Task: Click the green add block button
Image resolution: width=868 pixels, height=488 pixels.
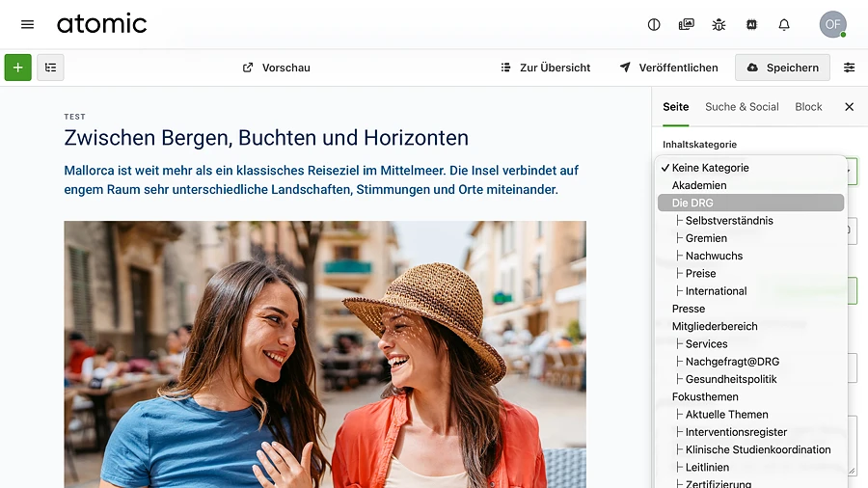Action: 18,68
